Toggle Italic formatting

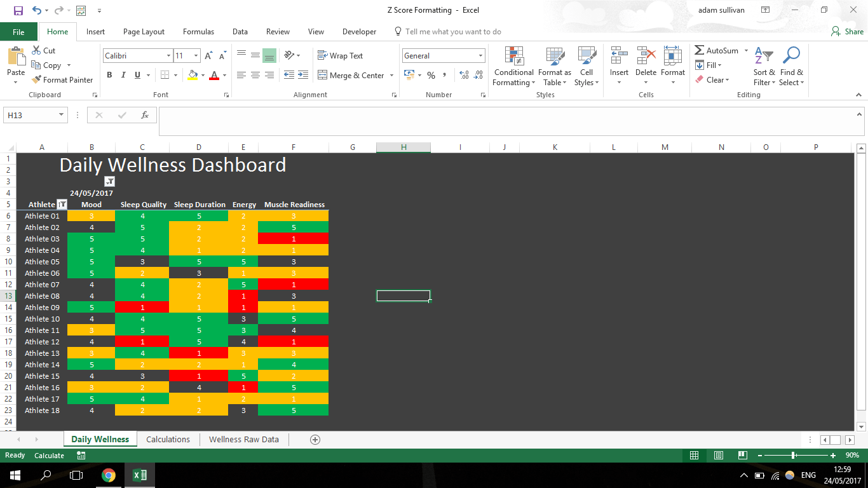[123, 75]
